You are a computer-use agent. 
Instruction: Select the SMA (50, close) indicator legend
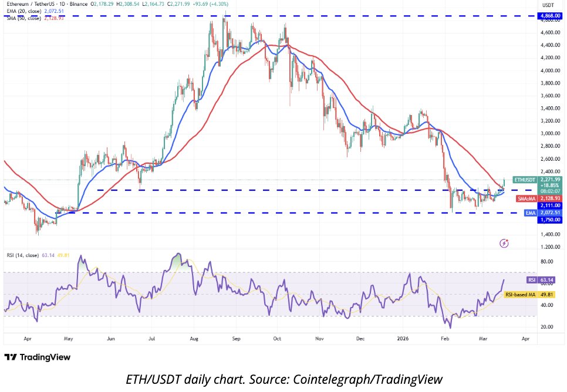[x=35, y=18]
